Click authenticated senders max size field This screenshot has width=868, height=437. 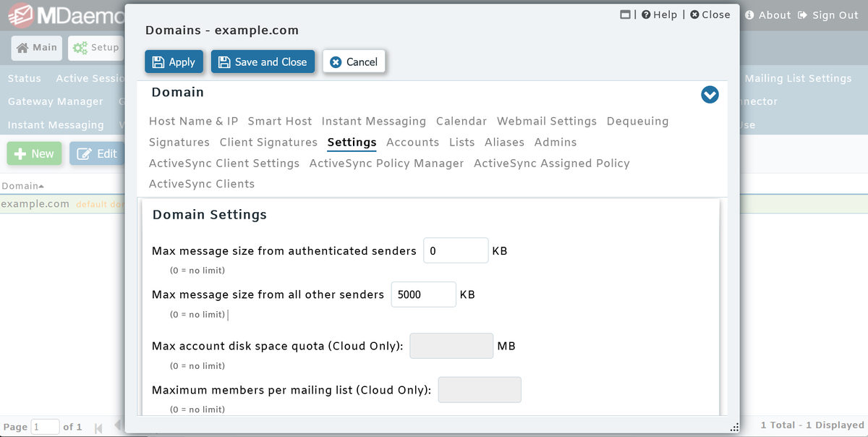coord(456,250)
